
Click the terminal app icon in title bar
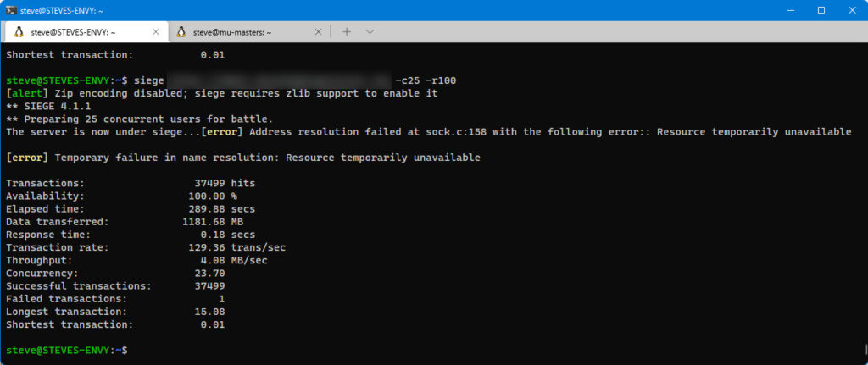click(10, 10)
